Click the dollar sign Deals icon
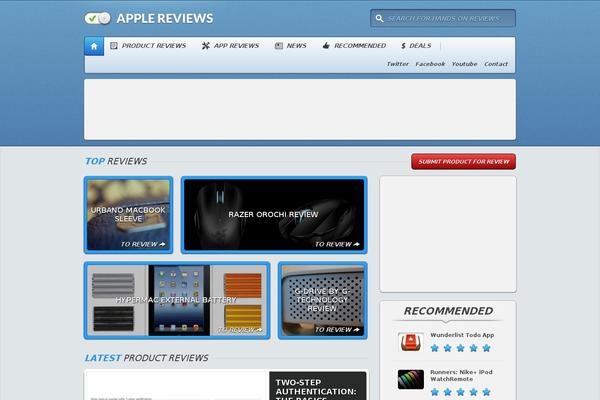Image resolution: width=600 pixels, height=400 pixels. (403, 46)
